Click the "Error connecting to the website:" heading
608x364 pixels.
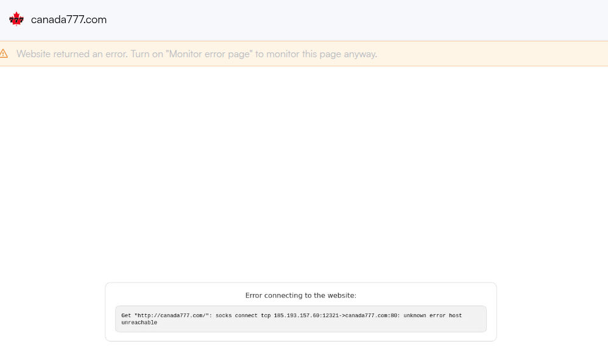tap(300, 295)
